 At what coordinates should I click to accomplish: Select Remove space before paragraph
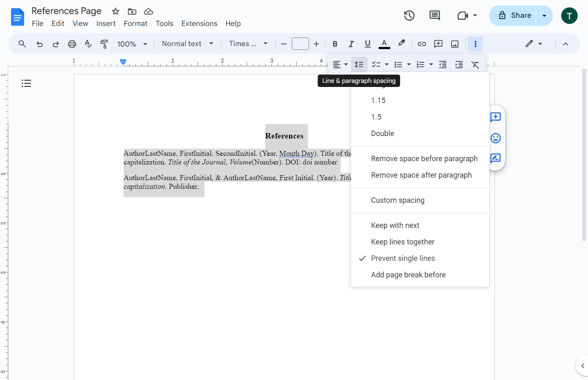coord(420,159)
